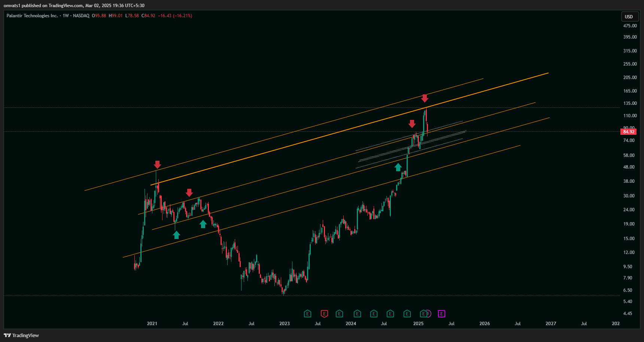Click the TradingView logo at the bottom left
The width and height of the screenshot is (644, 342).
point(21,335)
